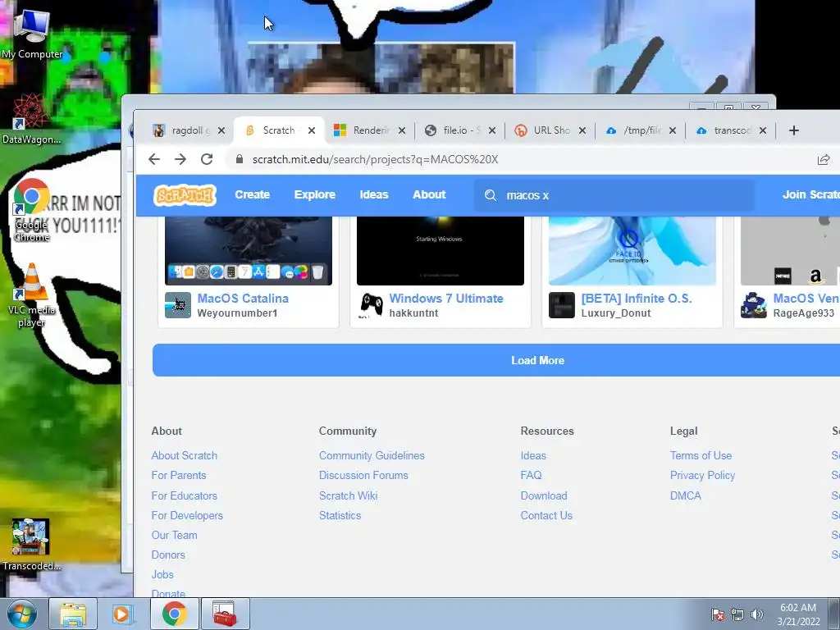Click the volume speaker tray icon
840x630 pixels.
(x=757, y=614)
